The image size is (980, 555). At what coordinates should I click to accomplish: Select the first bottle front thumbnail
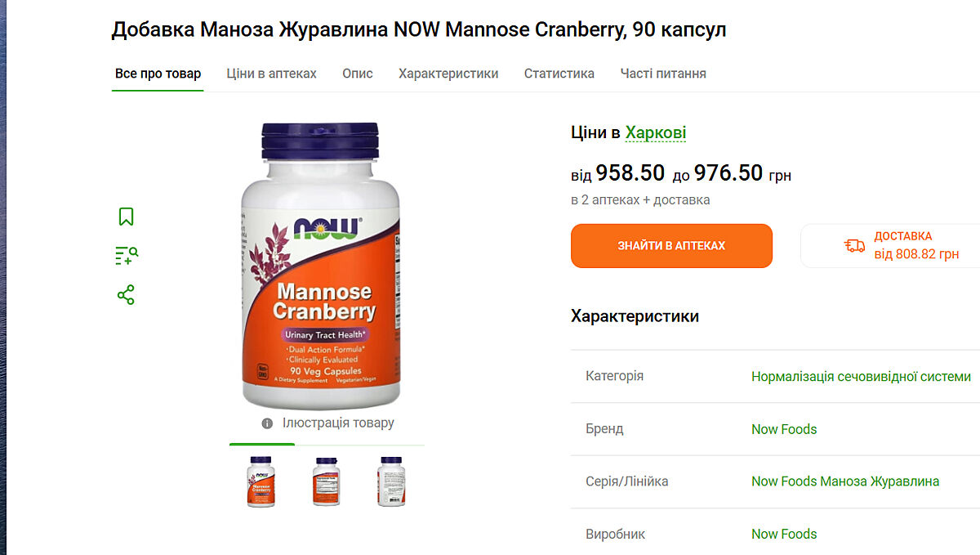click(261, 481)
